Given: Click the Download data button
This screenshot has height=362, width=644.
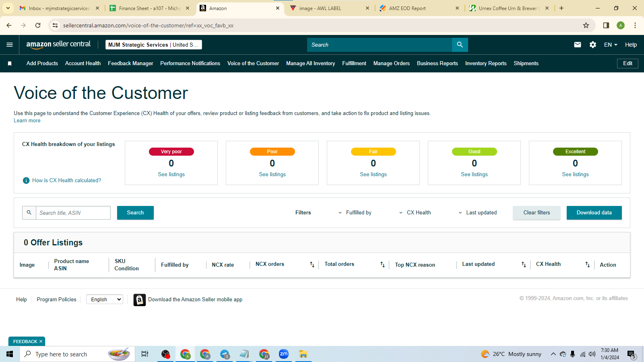Looking at the screenshot, I should (594, 213).
